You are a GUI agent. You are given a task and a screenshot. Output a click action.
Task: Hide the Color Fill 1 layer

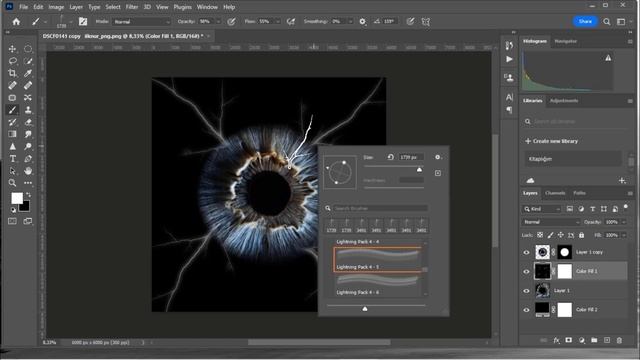(x=527, y=271)
